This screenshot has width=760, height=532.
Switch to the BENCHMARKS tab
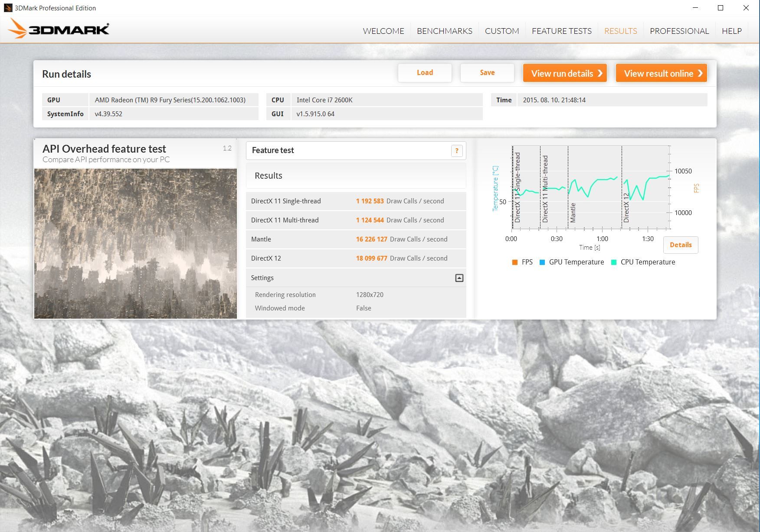point(445,31)
